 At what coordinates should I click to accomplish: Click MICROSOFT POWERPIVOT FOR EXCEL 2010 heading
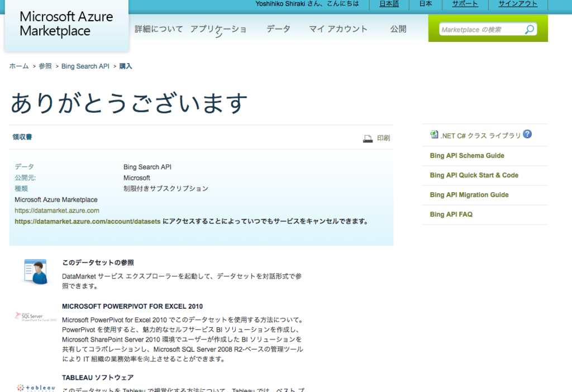[132, 307]
